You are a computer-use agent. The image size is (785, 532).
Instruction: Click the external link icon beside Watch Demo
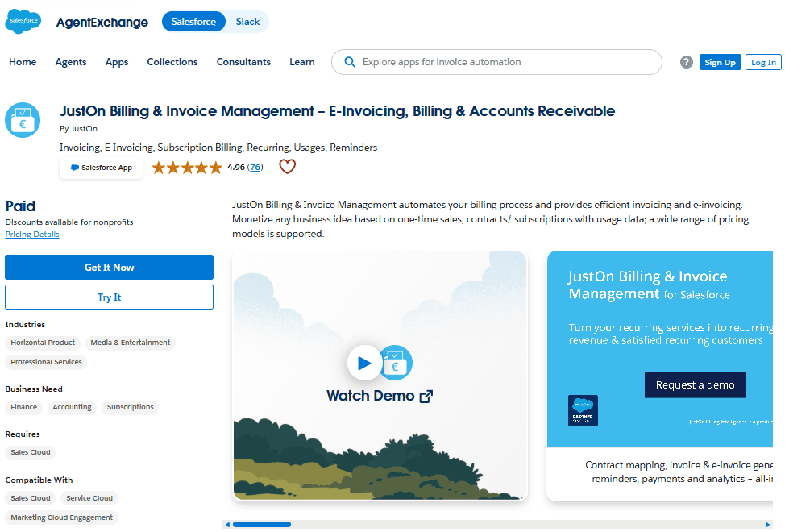pyautogui.click(x=426, y=397)
